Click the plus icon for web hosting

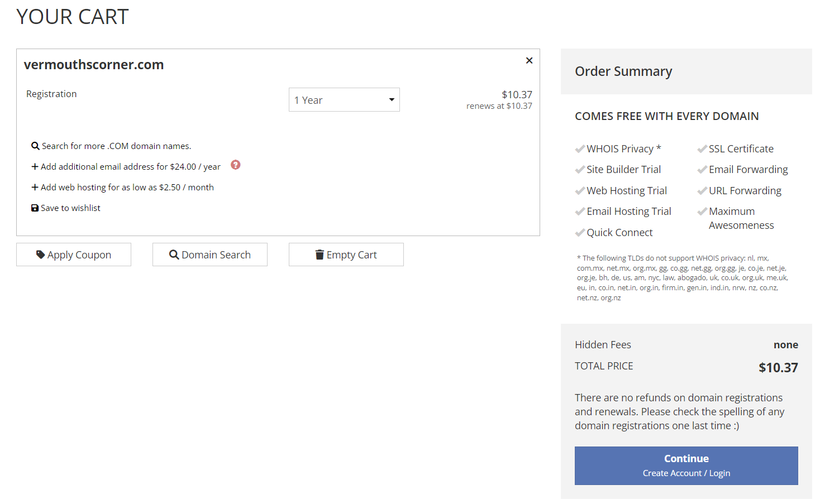point(35,188)
